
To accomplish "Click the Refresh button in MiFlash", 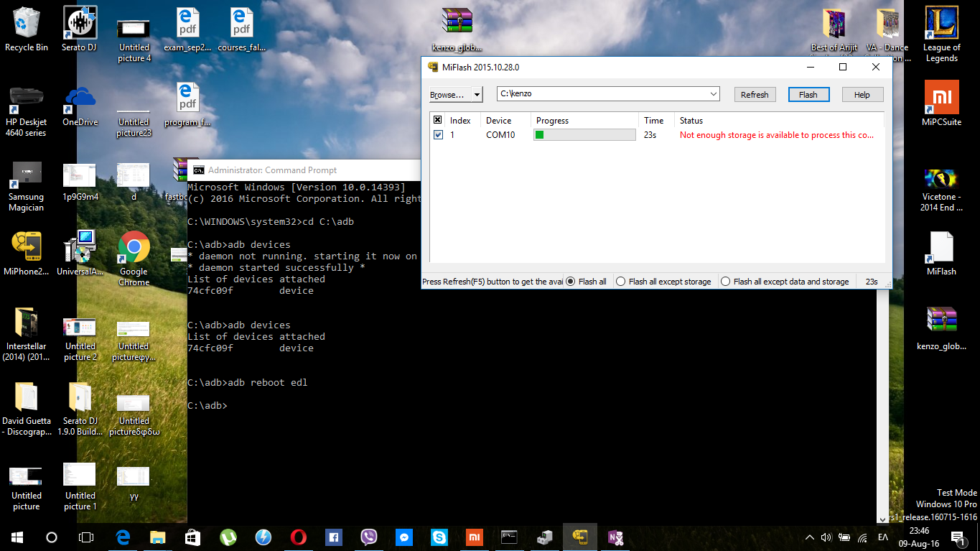I will [x=755, y=95].
